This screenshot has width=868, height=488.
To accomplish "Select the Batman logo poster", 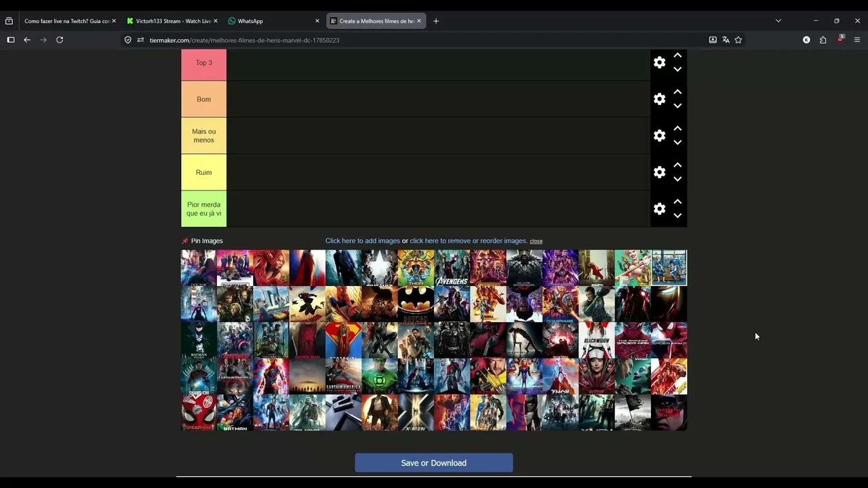I will coord(416,304).
